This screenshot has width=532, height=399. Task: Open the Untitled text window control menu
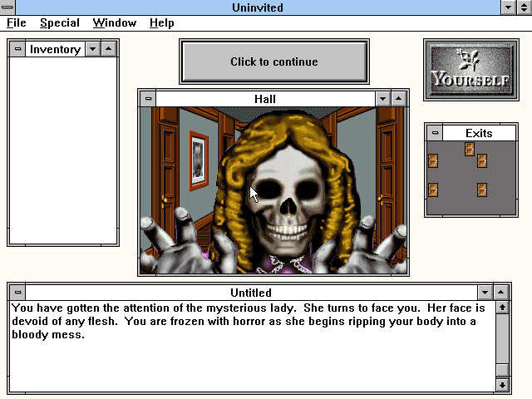click(17, 292)
